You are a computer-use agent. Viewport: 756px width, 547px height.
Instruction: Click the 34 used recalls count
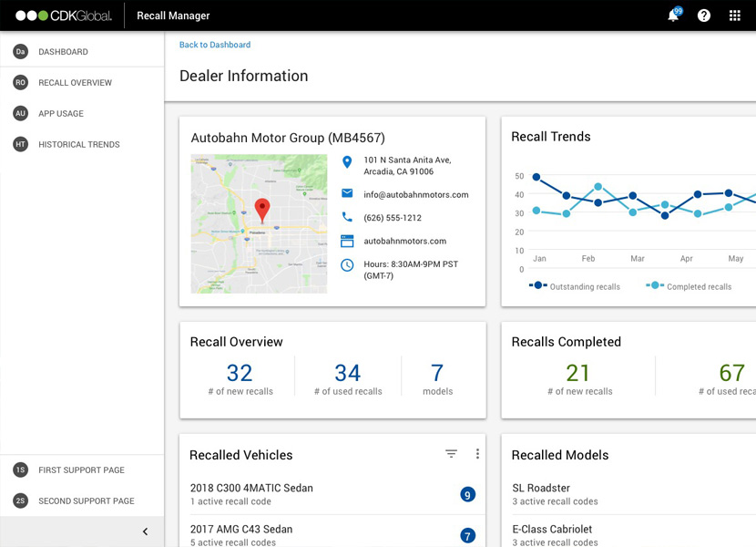[348, 373]
